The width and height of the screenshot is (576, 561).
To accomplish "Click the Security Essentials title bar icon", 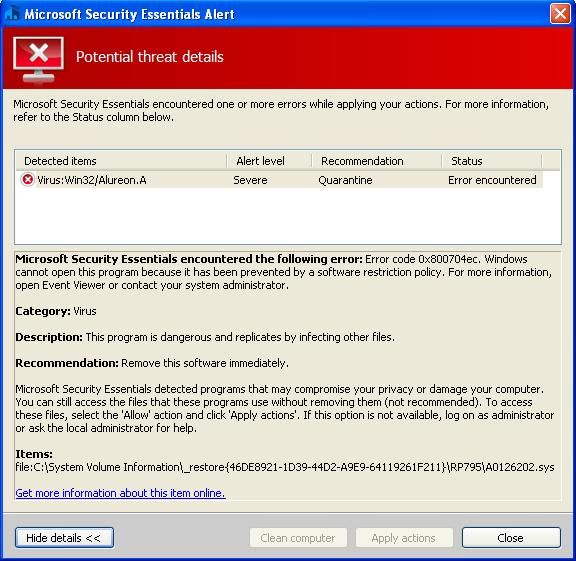I will (x=11, y=14).
